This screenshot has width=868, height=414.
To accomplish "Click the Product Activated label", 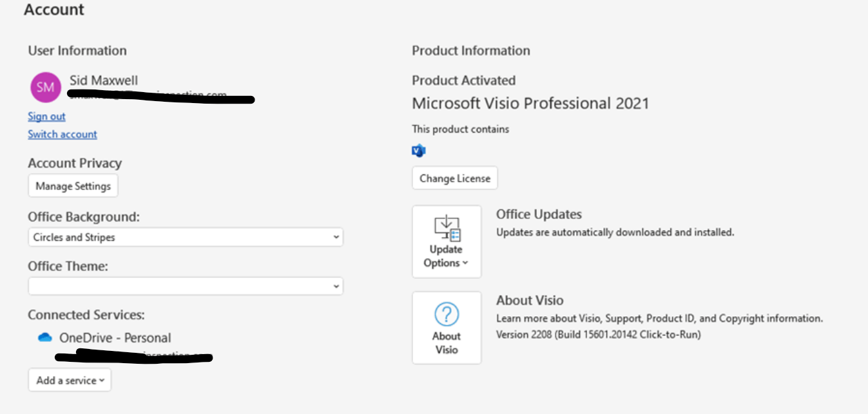I will click(x=464, y=80).
